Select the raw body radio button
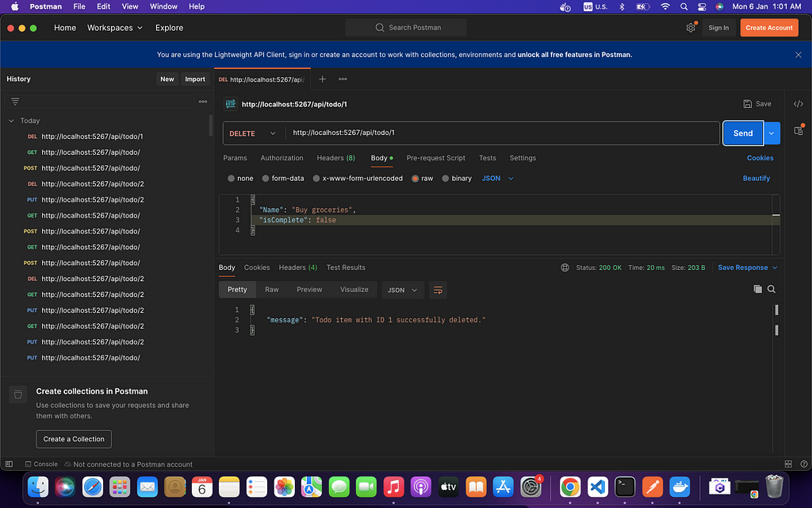The image size is (812, 508). [415, 179]
